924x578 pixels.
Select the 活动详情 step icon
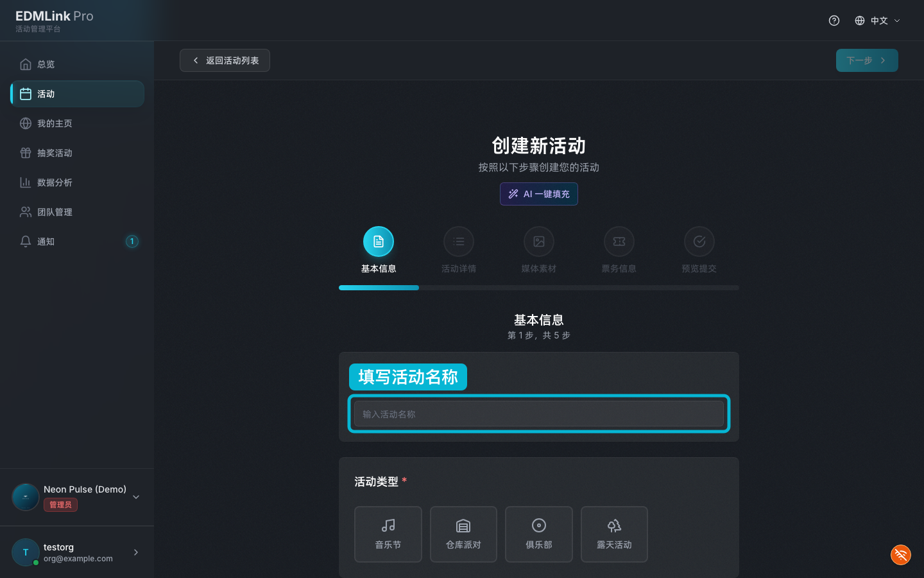coord(459,241)
